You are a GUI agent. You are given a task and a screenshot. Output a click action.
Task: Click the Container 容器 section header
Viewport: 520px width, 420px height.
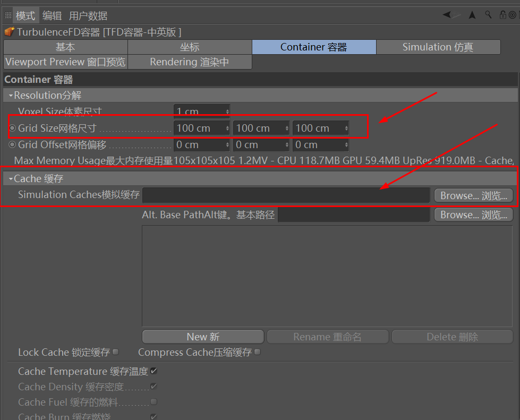(x=260, y=80)
